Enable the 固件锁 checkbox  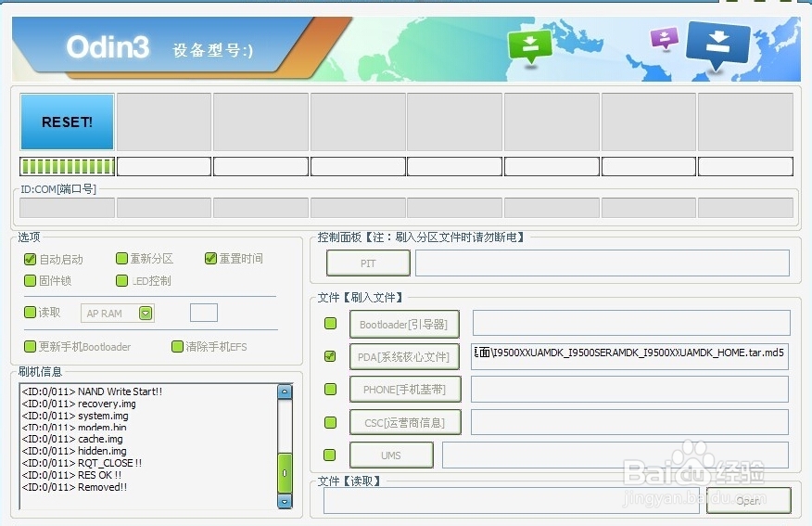point(30,280)
